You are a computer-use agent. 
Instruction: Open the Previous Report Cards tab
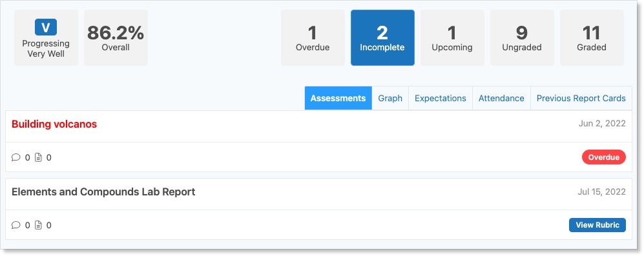tap(581, 98)
